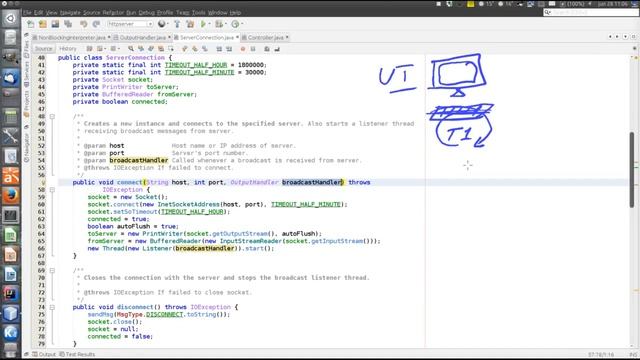The height and width of the screenshot is (360, 640).
Task: Click the Clean and Build Project icon
Action: (x=190, y=24)
